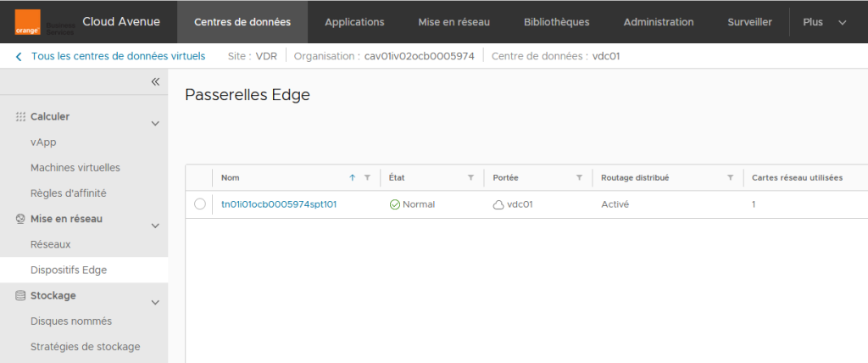Collapse the sidebar with the double-chevron icon
Screen dimensions: 868x363
(x=156, y=82)
